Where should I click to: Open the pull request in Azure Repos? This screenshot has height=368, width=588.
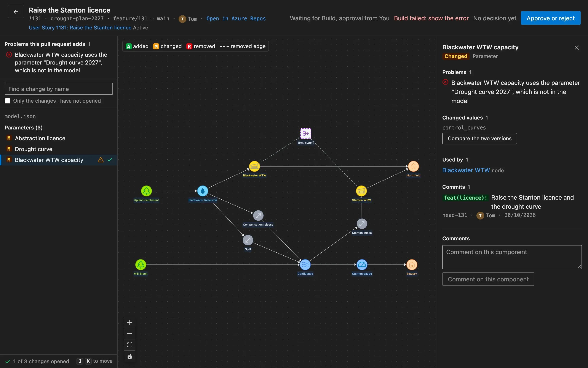(236, 18)
